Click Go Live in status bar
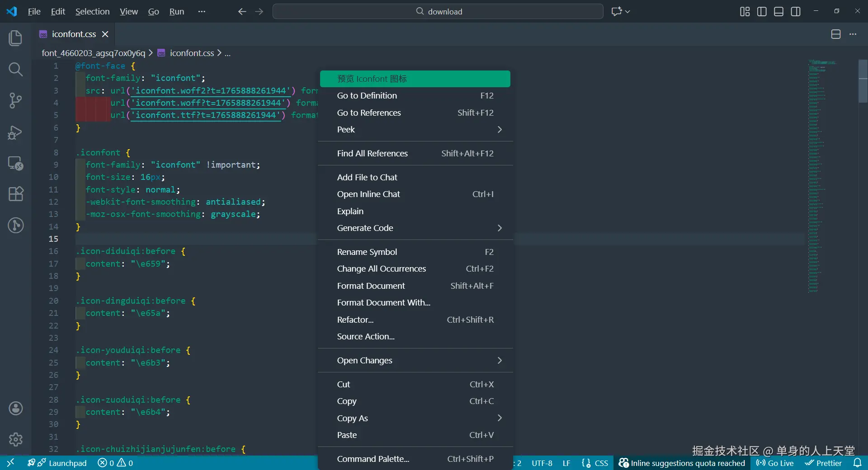Screen dimensions: 868x470 tap(775, 463)
